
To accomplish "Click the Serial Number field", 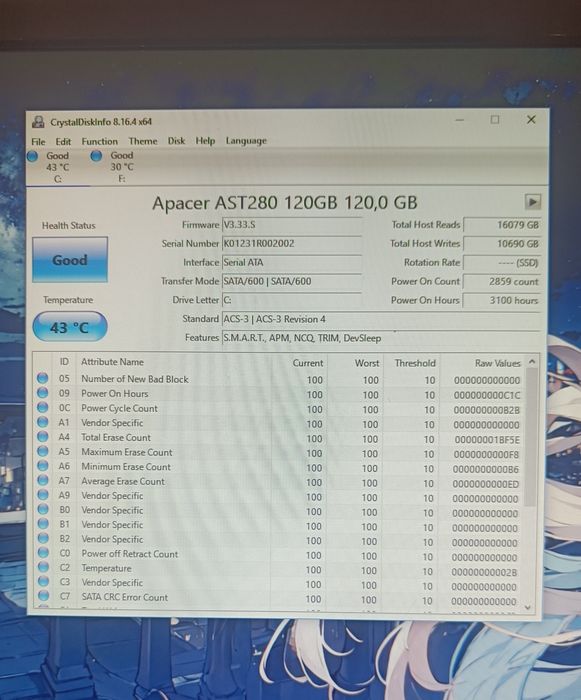I will click(292, 243).
